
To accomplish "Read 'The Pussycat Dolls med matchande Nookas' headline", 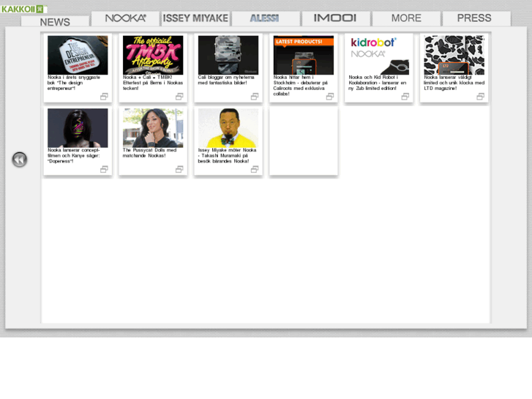I will [x=149, y=153].
